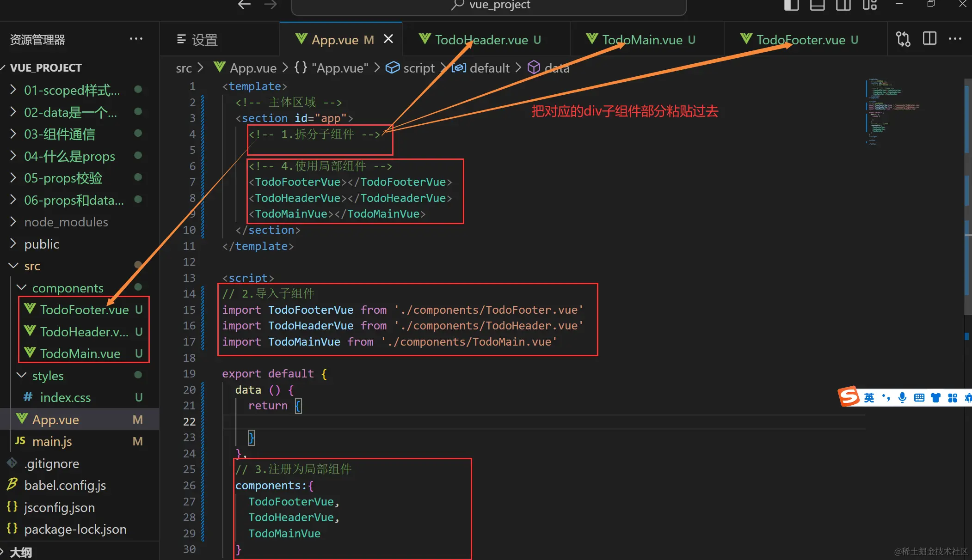Image resolution: width=972 pixels, height=560 pixels.
Task: Open Sogou skin shirt icon
Action: pos(936,397)
